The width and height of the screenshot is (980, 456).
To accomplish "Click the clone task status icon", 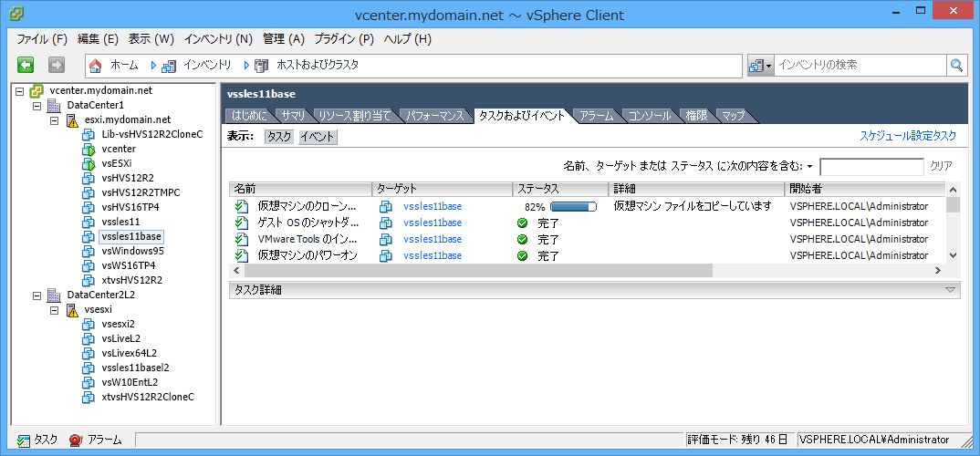I will pos(241,206).
